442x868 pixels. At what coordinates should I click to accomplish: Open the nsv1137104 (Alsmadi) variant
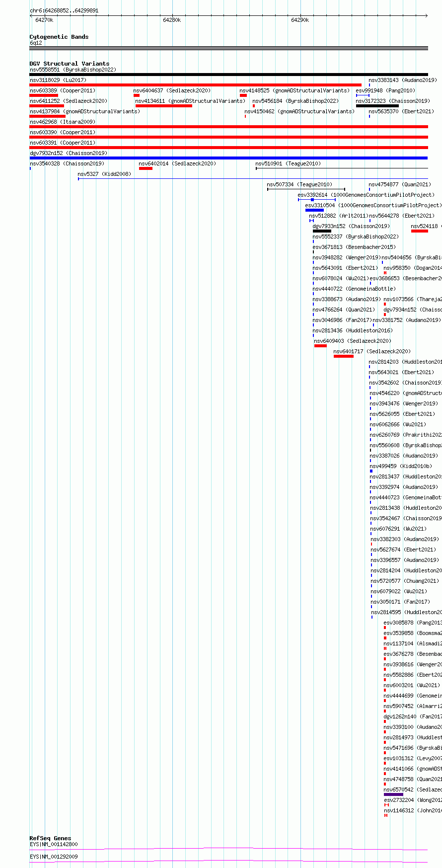(413, 644)
